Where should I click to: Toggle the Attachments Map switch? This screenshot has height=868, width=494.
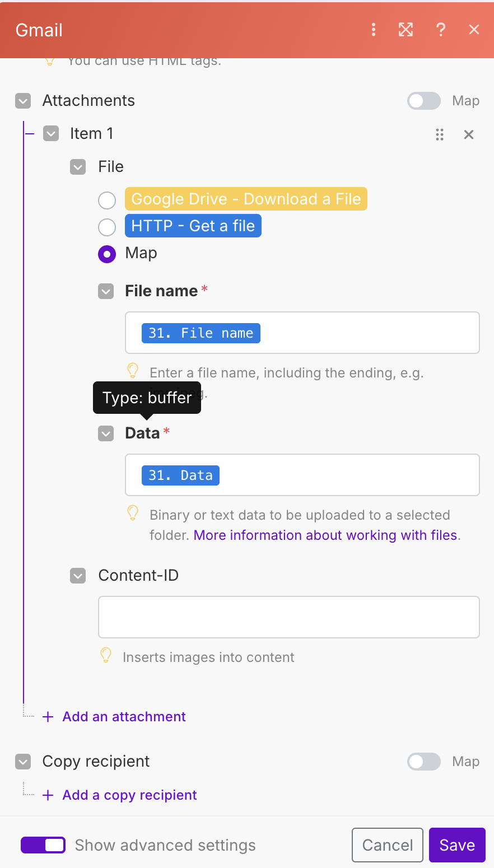click(x=424, y=101)
